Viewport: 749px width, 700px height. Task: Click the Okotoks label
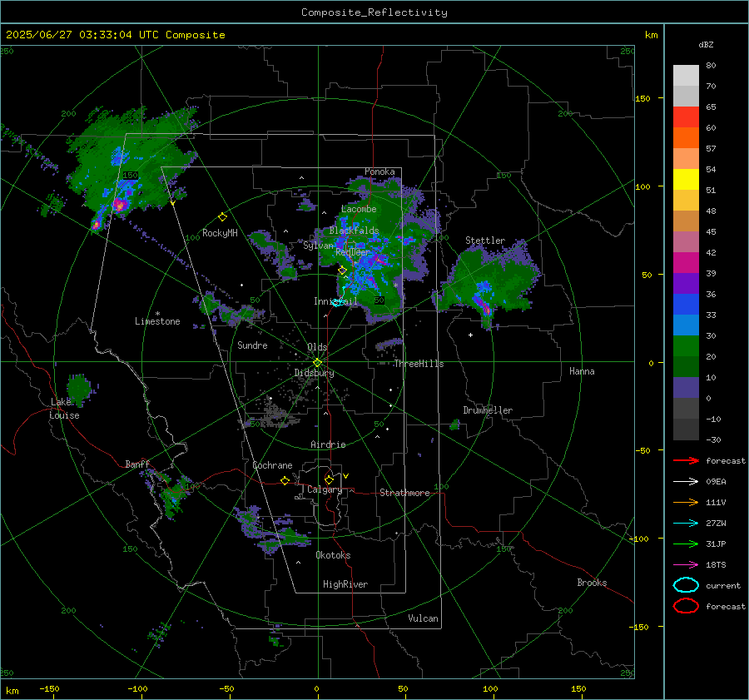coord(333,555)
